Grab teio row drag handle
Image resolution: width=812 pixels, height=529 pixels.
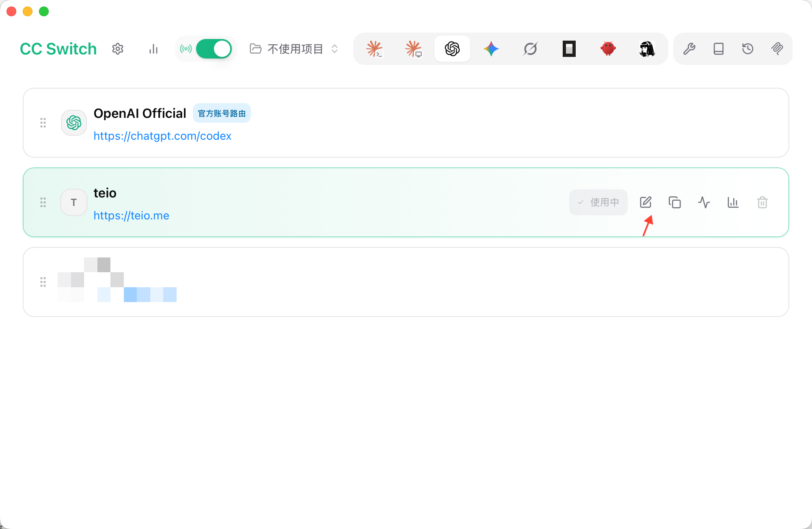click(x=43, y=202)
